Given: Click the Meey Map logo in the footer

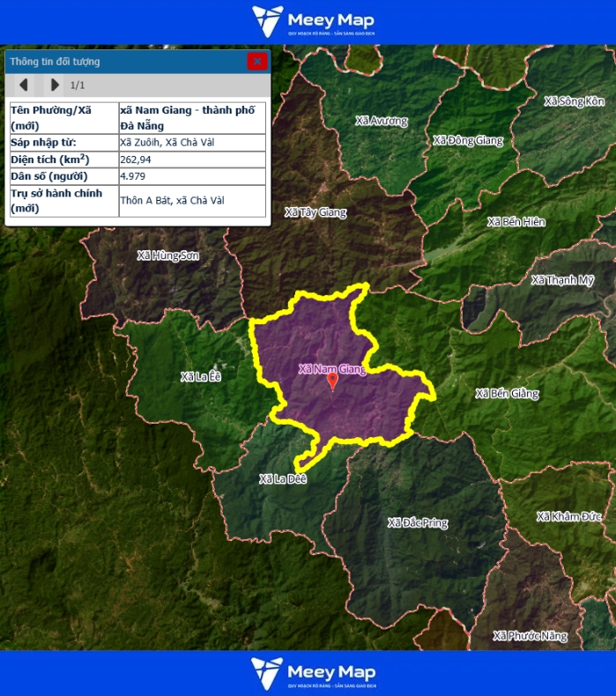Looking at the screenshot, I should tap(314, 673).
